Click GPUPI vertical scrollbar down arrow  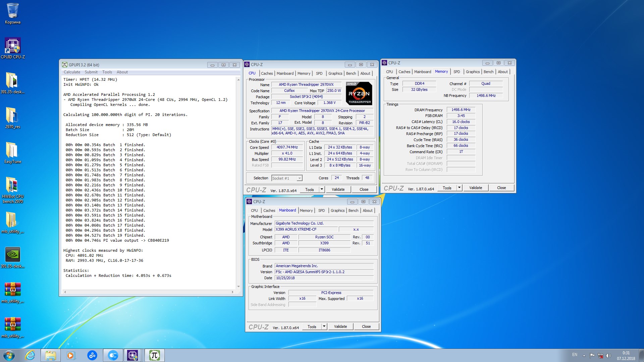[238, 287]
